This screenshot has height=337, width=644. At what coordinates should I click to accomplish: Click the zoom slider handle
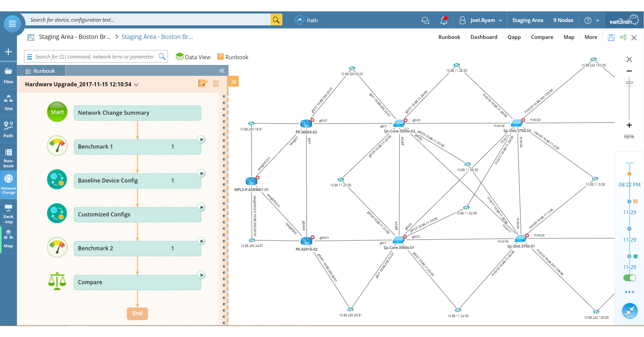629,83
